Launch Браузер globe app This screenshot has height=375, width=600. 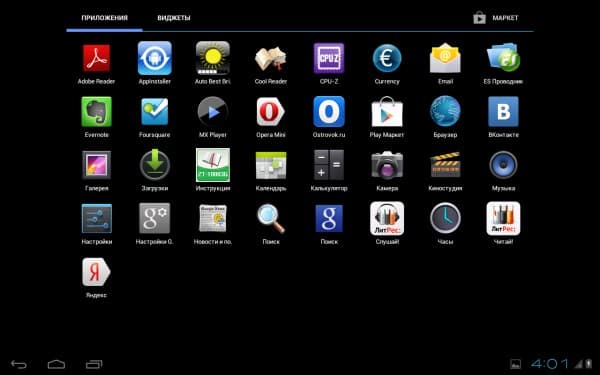pyautogui.click(x=445, y=112)
